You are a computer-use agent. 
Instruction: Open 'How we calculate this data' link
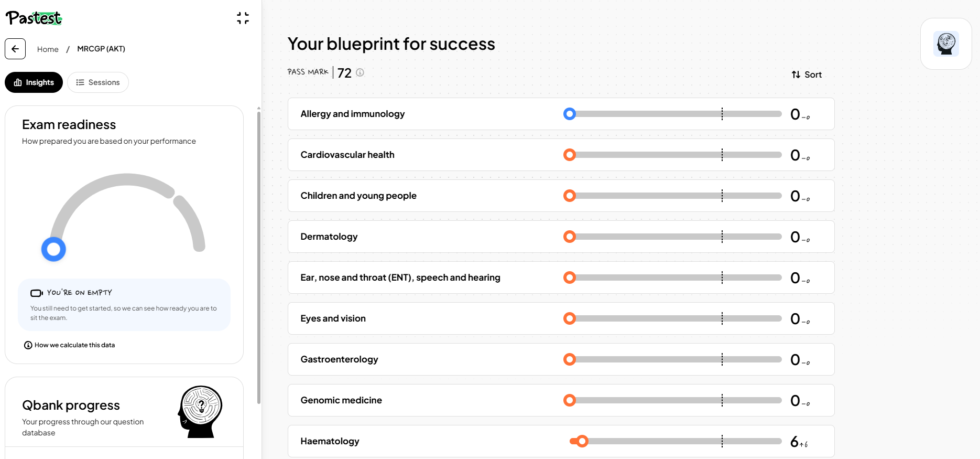point(74,345)
